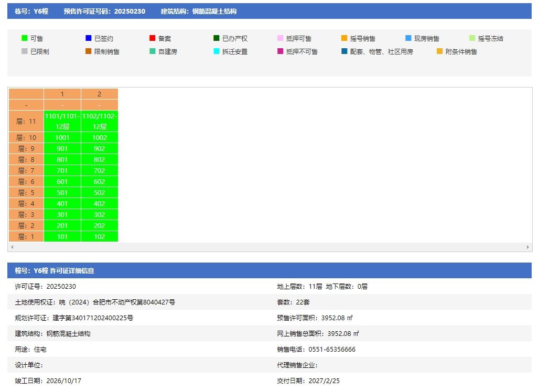Select unit 1001
Screen dimensions: 539x392
coord(62,138)
